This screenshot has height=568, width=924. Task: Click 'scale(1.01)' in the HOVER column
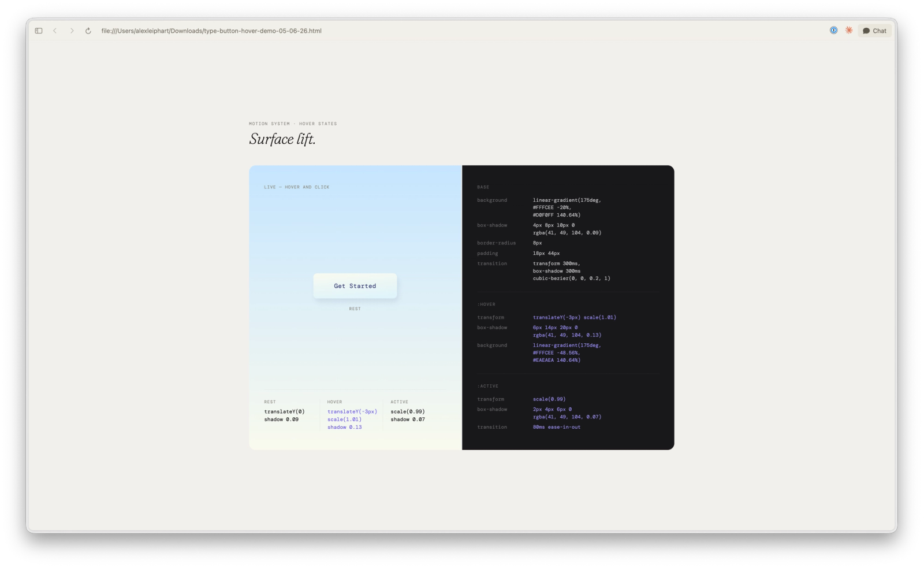[344, 419]
